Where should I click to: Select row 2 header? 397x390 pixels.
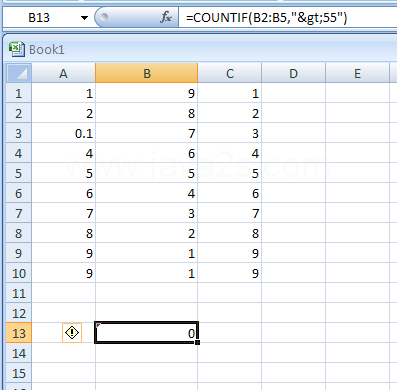19,113
